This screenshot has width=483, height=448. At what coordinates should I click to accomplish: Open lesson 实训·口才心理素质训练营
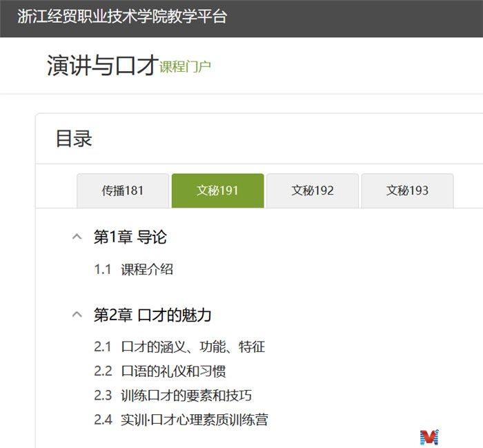click(194, 420)
